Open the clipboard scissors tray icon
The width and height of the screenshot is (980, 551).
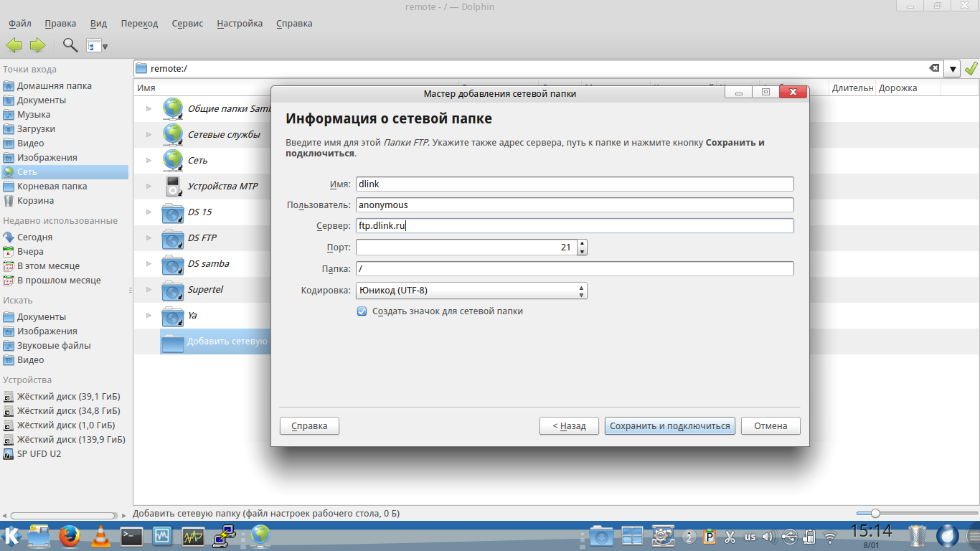730,536
